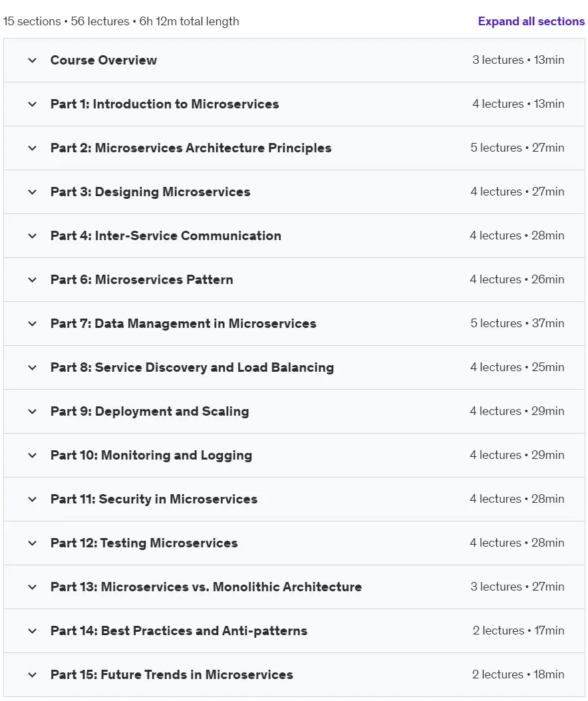Click chevron beside Part 2: Microservices Architecture Principles
This screenshot has width=588, height=701.
coord(32,148)
